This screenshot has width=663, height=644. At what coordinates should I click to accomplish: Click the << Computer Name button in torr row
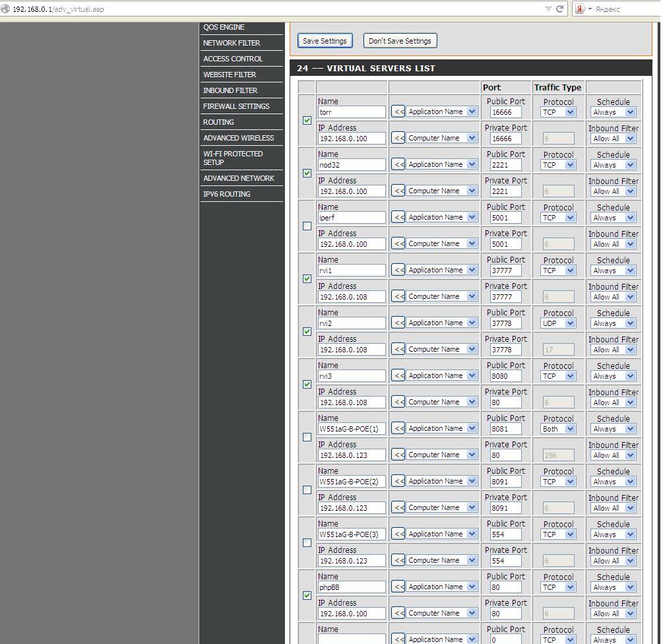point(398,138)
